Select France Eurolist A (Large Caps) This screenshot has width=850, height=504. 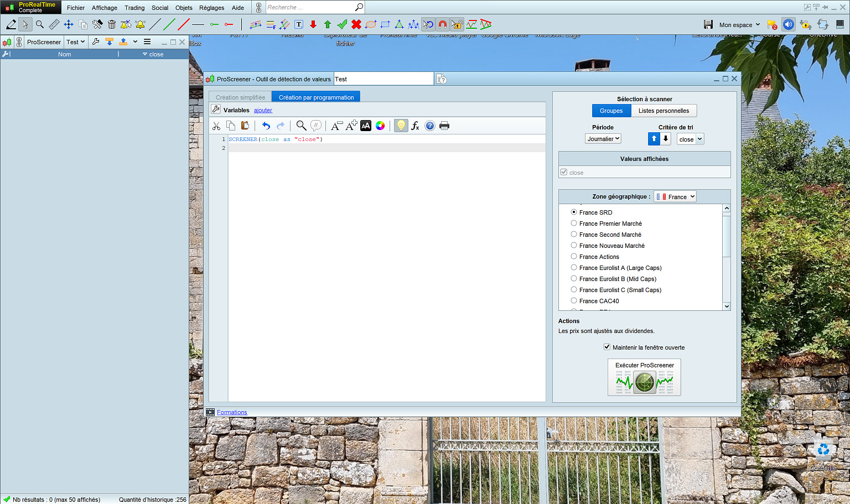(x=574, y=267)
